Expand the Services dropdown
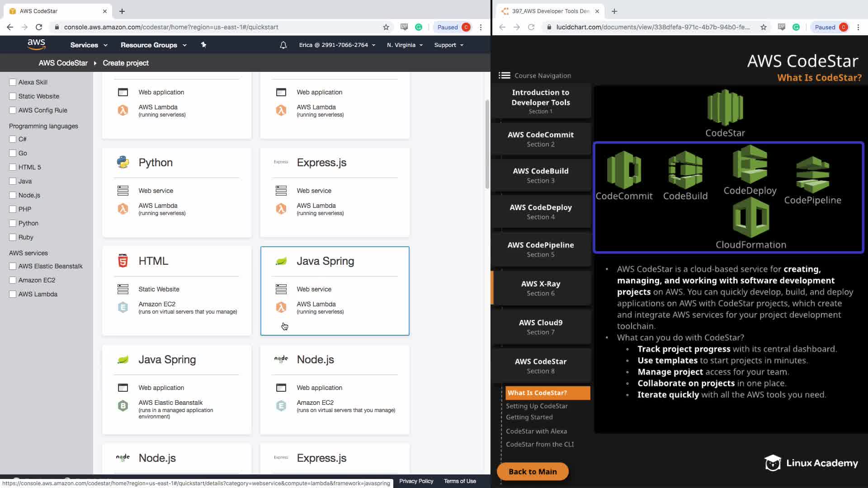Viewport: 868px width, 488px height. [89, 45]
